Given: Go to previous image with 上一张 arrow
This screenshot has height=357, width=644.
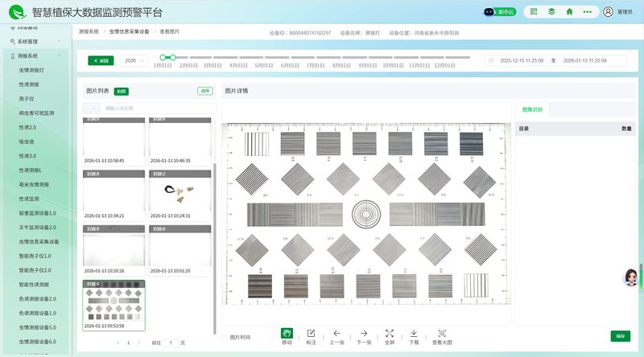Looking at the screenshot, I should 336,336.
